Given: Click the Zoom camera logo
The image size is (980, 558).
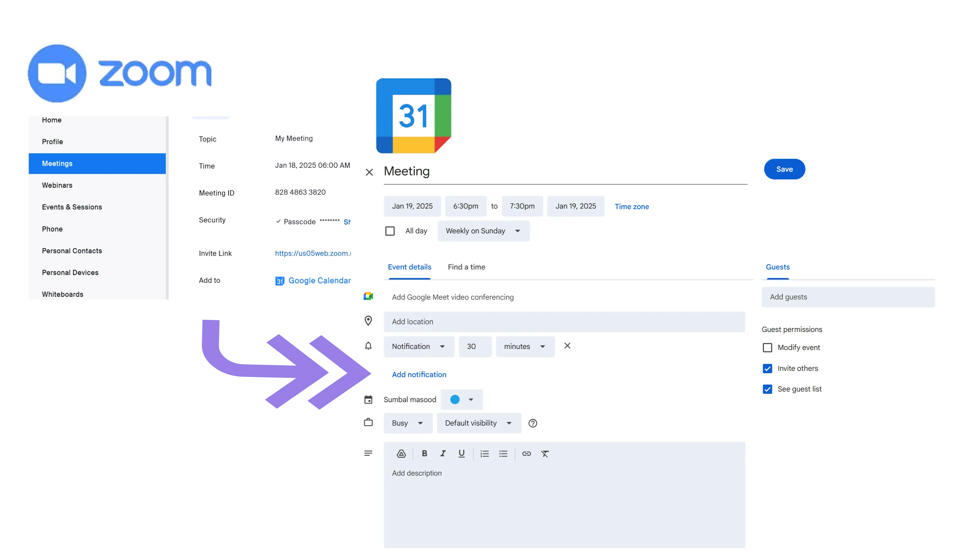Looking at the screenshot, I should (x=57, y=73).
